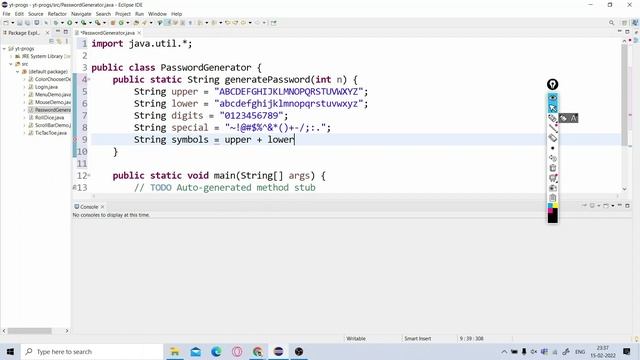The image size is (640, 360).
Task: Pick the yellow color swatch
Action: (555, 206)
